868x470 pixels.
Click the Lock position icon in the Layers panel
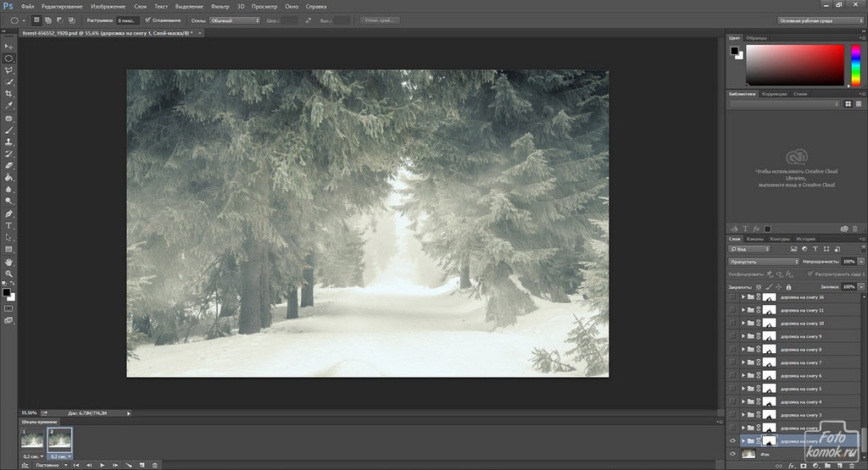(779, 287)
